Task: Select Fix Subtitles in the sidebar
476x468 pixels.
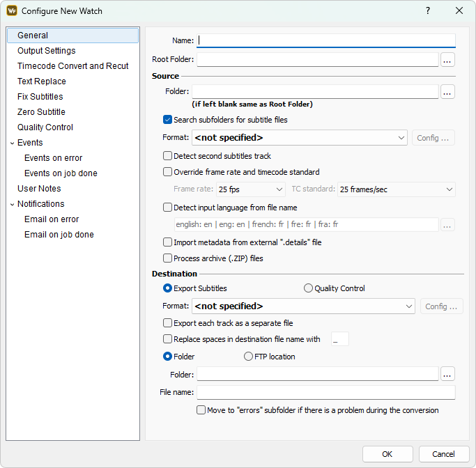Action: point(40,97)
